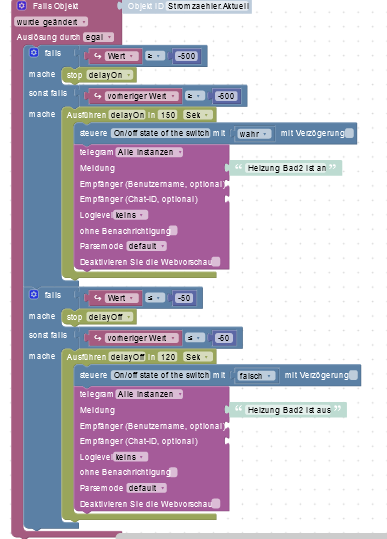
Task: Edit the -500 number in first falls
Action: pyautogui.click(x=187, y=56)
